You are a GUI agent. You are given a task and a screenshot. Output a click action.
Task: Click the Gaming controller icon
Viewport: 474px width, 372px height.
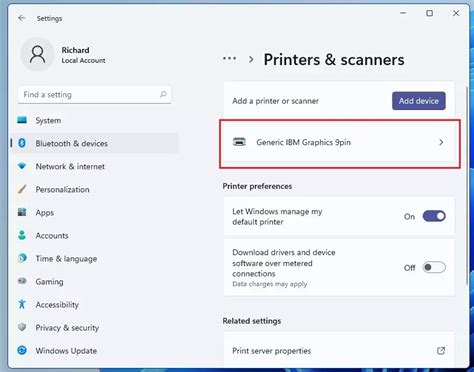(x=22, y=281)
